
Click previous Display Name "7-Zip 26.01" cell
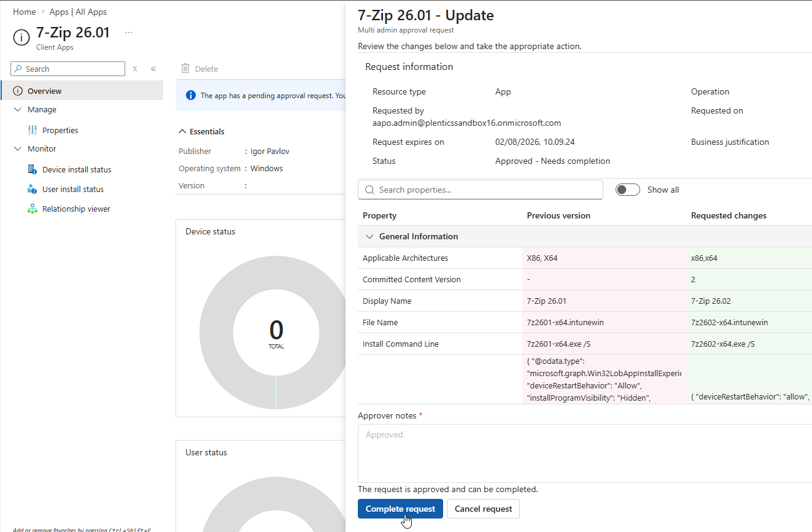547,301
